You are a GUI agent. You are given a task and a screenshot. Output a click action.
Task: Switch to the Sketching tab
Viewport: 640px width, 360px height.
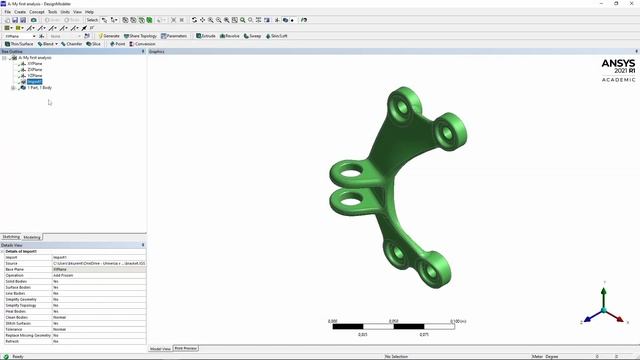pyautogui.click(x=11, y=237)
